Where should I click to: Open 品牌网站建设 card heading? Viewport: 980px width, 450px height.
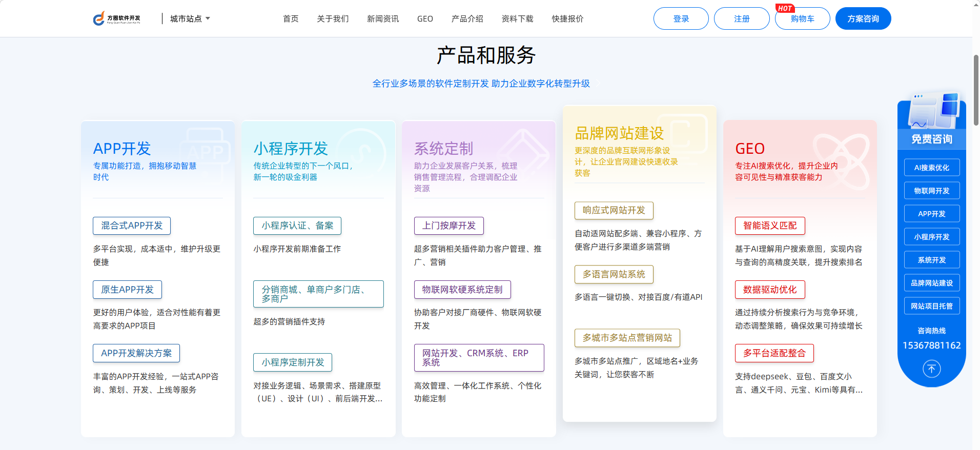619,133
